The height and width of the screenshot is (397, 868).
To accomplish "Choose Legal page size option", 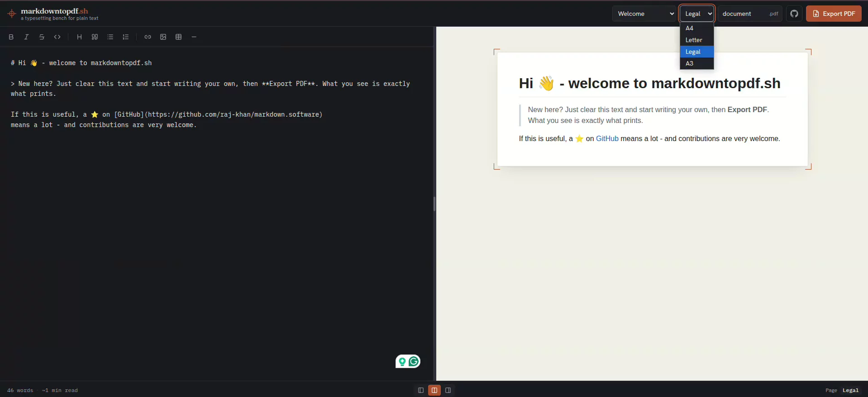I will pos(697,52).
